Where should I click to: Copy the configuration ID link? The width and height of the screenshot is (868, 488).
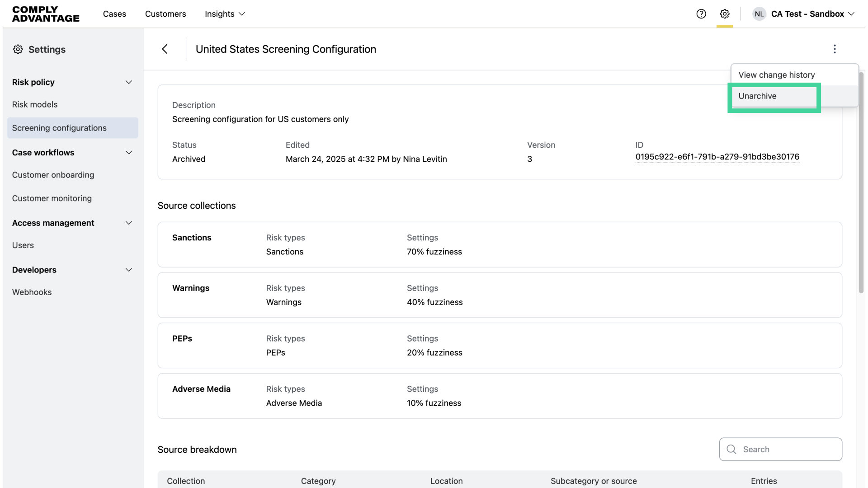[x=717, y=157]
